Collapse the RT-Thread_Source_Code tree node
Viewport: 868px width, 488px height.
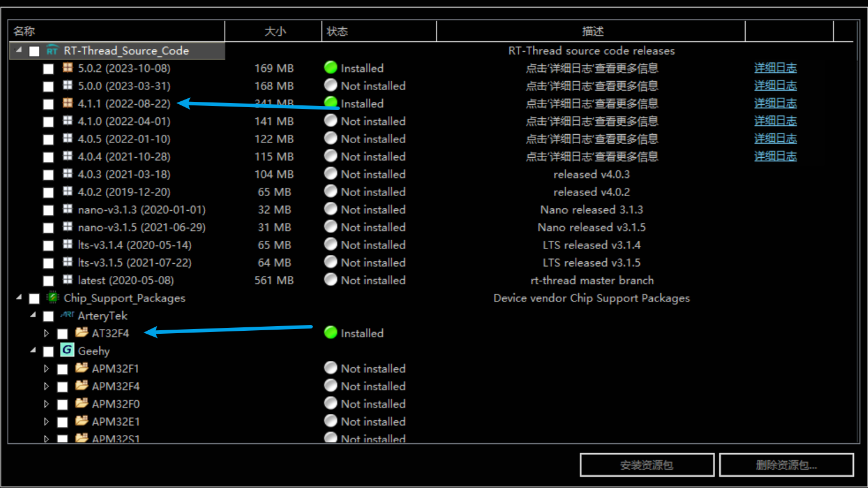click(x=19, y=50)
